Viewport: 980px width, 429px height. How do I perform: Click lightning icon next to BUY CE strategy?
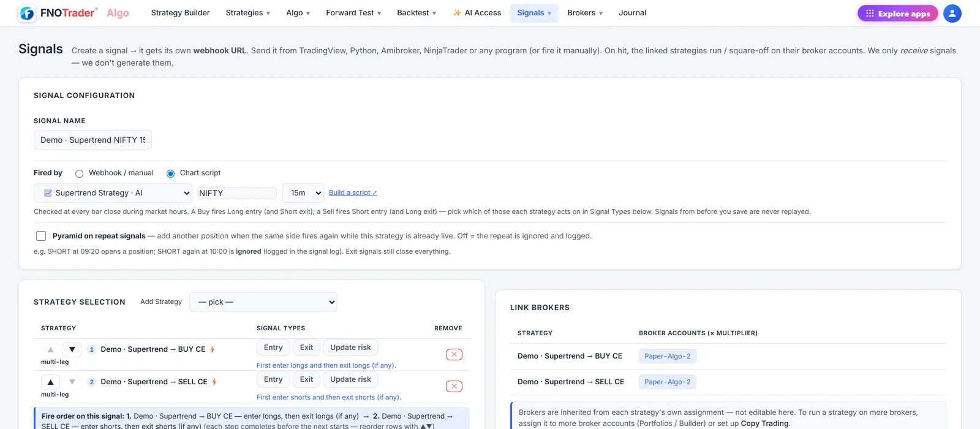tap(213, 349)
